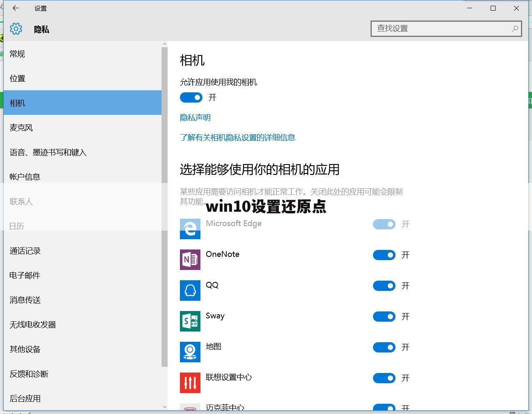
Task: Turn off Sway camera access
Action: 384,316
